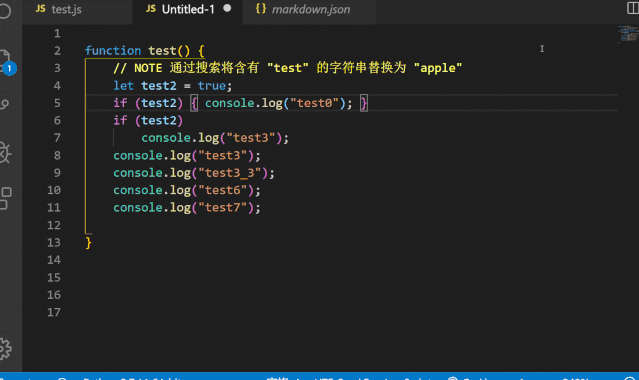Viewport: 639px width, 380px height.
Task: Click line number 1 in the gutter
Action: (57, 33)
